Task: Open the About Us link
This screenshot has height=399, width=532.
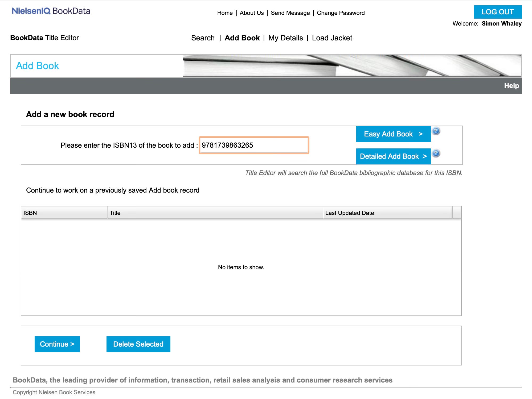Action: [x=252, y=13]
